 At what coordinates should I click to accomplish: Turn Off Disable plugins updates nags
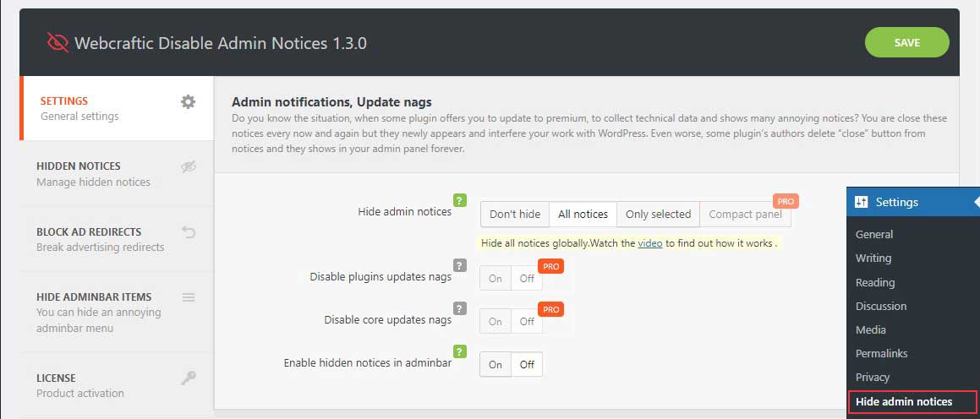[x=527, y=279]
